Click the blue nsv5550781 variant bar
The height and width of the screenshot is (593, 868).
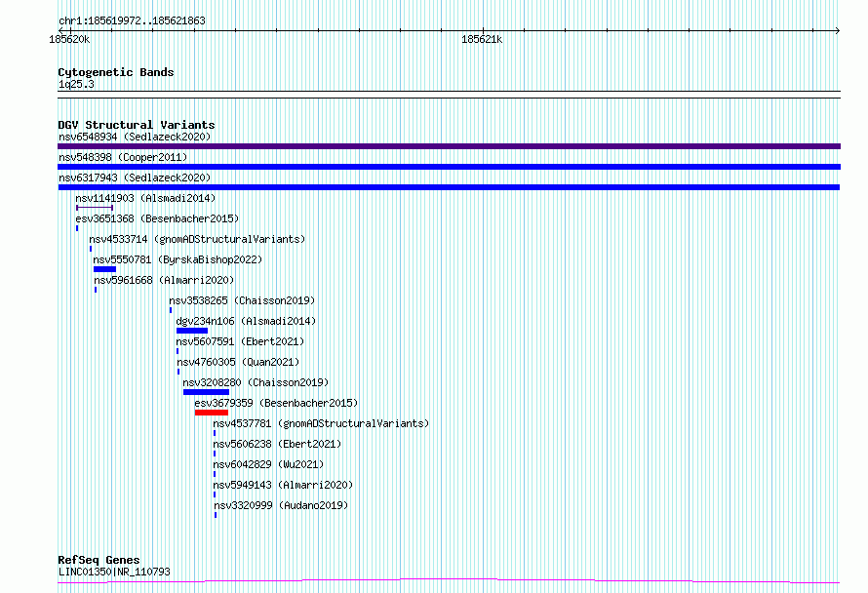click(x=104, y=269)
